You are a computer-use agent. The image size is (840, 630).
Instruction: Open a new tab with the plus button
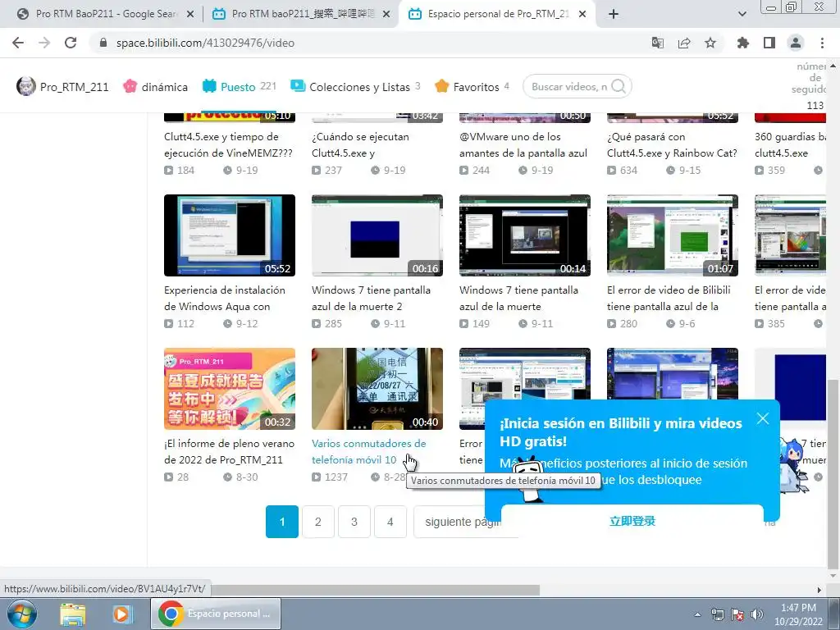(x=614, y=15)
